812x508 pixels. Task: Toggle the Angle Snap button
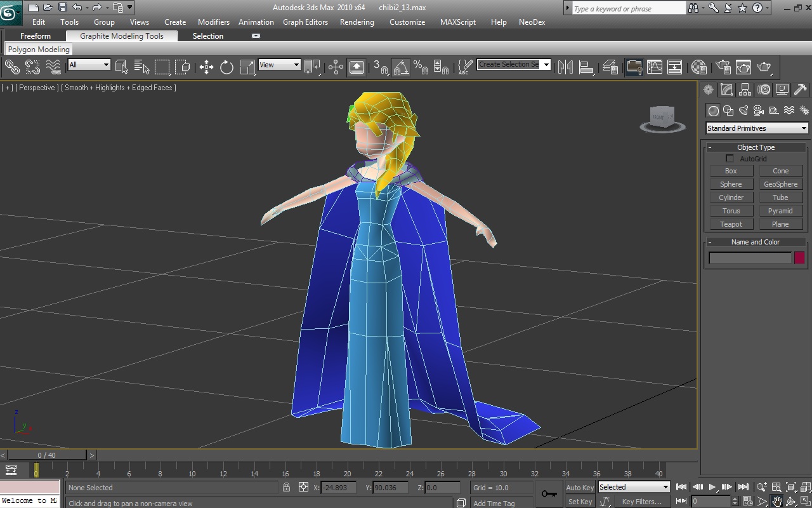[400, 67]
